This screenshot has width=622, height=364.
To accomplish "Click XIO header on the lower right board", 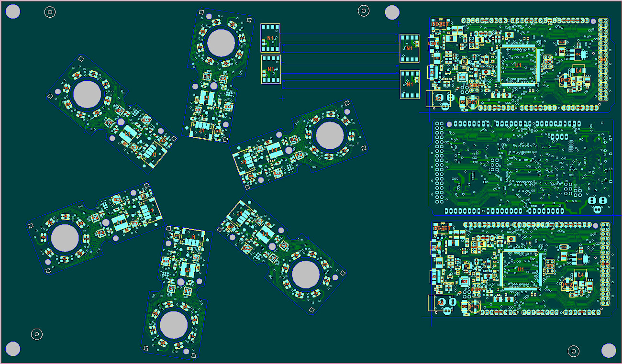I will point(605,264).
